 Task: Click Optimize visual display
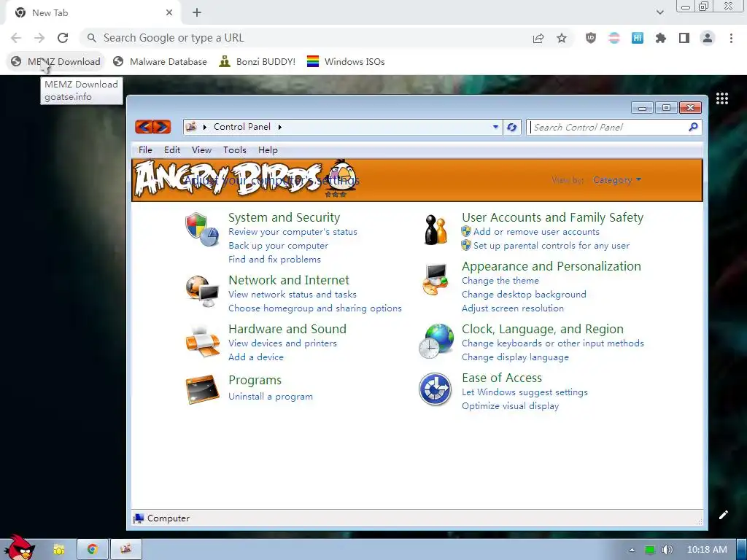point(510,406)
